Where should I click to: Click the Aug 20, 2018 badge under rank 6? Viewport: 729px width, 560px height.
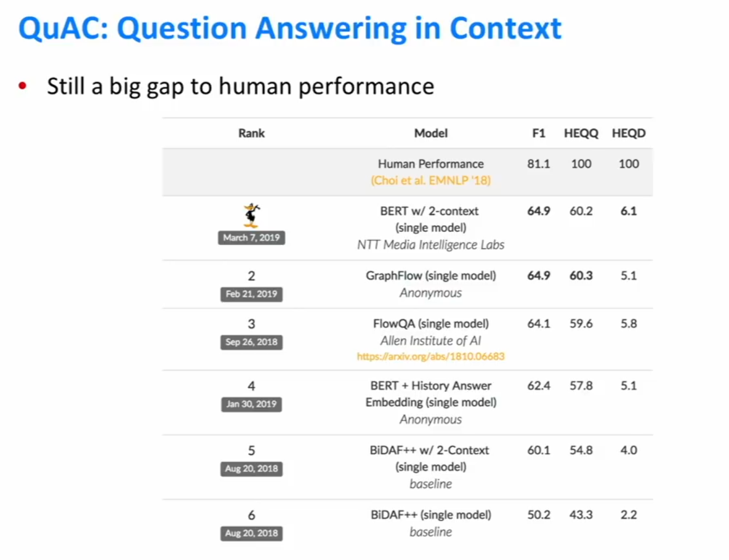point(252,534)
